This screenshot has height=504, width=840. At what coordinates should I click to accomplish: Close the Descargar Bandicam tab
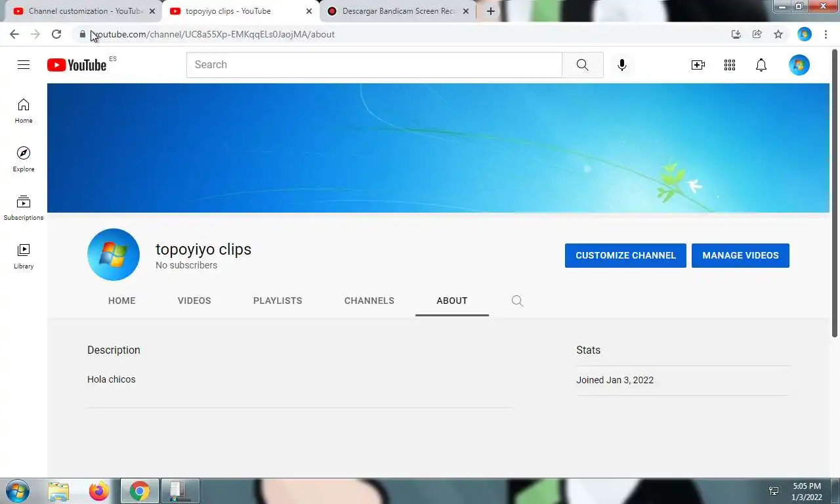click(466, 11)
